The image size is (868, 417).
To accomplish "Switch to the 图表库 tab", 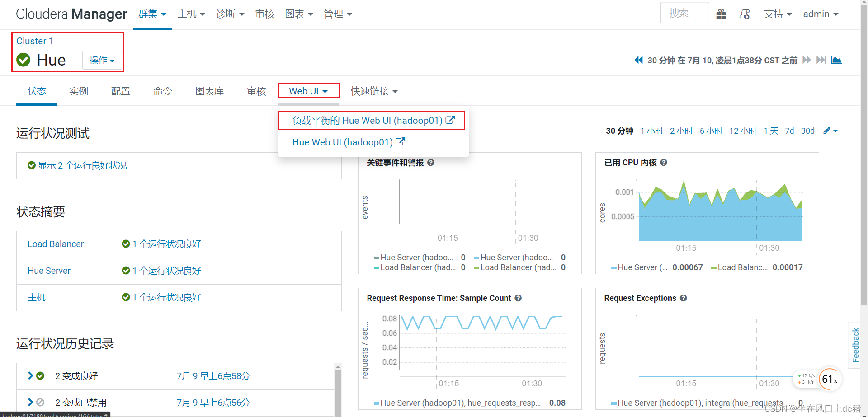I will click(210, 91).
